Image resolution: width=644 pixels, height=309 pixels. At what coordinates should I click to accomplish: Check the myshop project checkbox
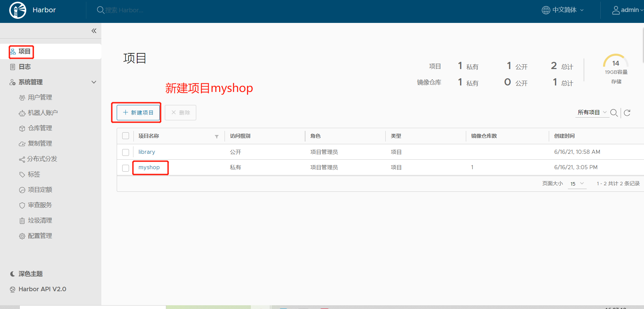pos(126,168)
